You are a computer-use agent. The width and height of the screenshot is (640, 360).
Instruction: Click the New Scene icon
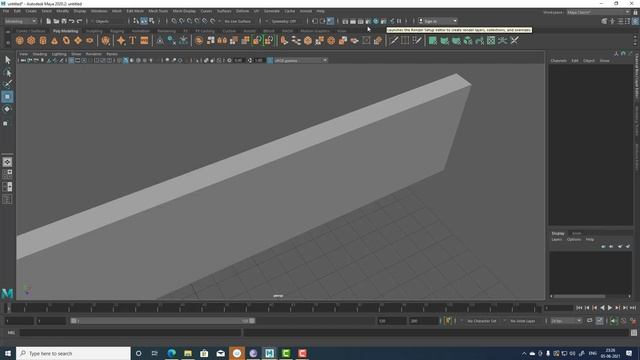(49, 21)
